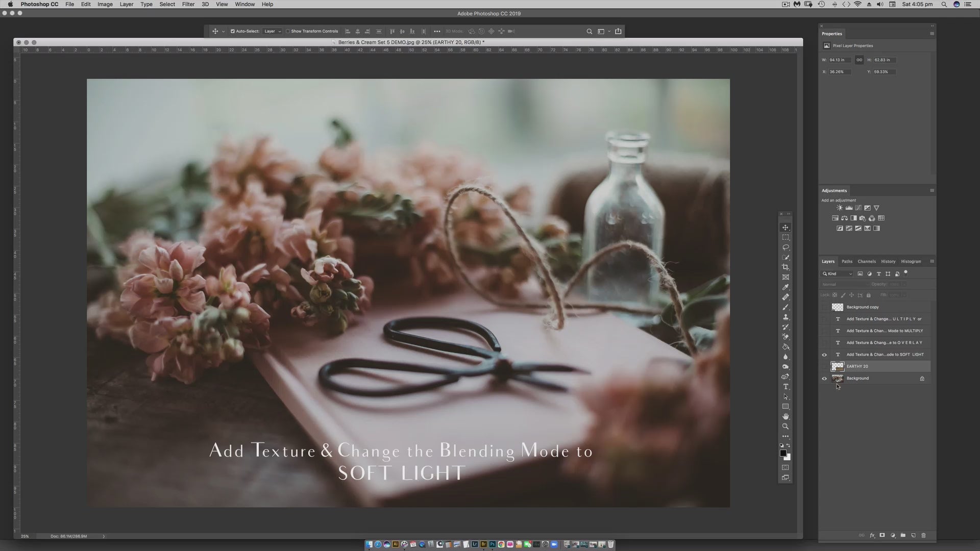The width and height of the screenshot is (980, 551).
Task: Show the EARTHY 20 layer
Action: (824, 366)
